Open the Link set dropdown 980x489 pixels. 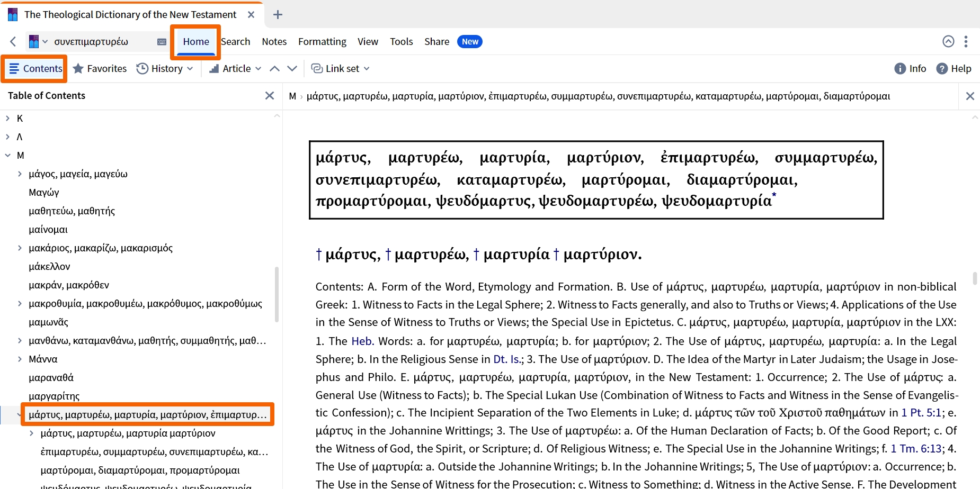[x=340, y=68]
